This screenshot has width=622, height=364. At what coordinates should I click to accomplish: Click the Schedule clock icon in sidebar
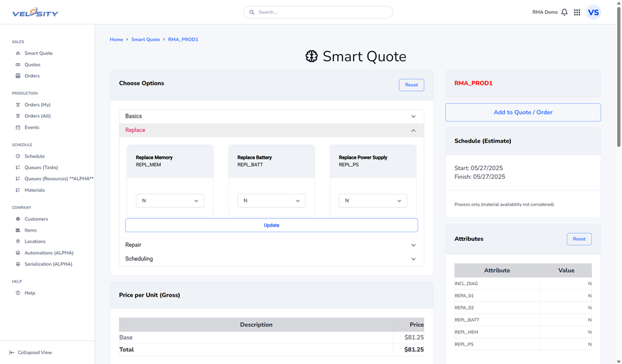coord(18,157)
